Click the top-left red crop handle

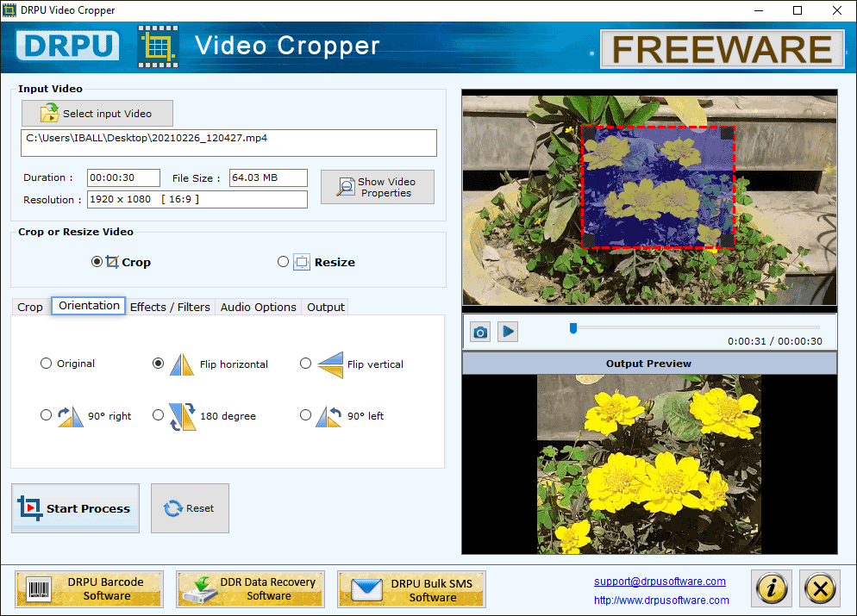pyautogui.click(x=588, y=133)
